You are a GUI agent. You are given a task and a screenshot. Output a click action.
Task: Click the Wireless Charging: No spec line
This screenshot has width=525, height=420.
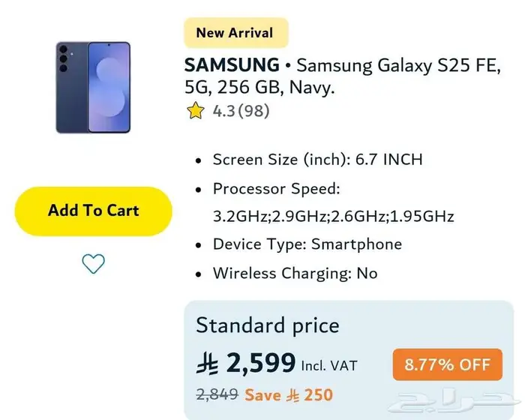(x=295, y=273)
